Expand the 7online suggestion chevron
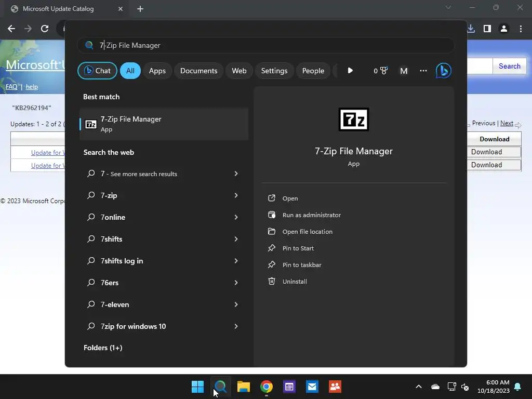 coord(236,217)
